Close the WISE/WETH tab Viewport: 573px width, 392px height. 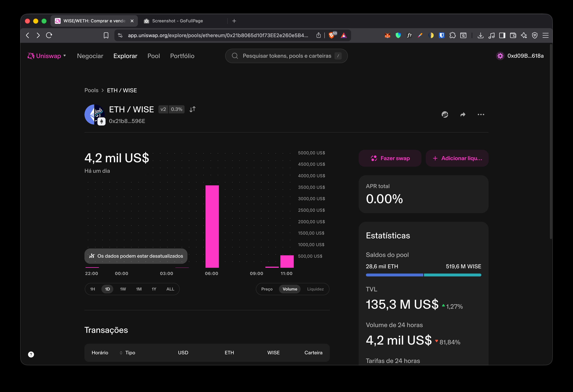[132, 21]
